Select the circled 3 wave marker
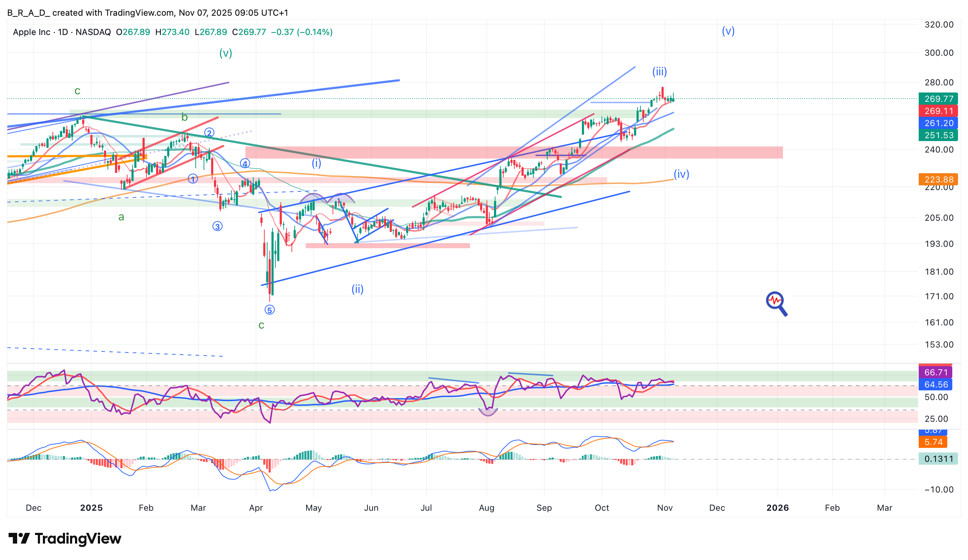Screen dimensions: 968x560 (x=218, y=227)
